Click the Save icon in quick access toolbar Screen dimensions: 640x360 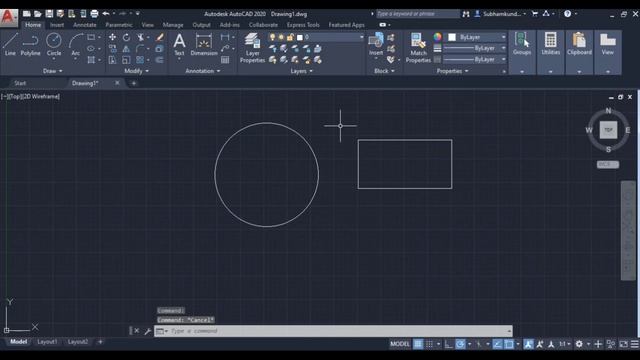(49, 14)
